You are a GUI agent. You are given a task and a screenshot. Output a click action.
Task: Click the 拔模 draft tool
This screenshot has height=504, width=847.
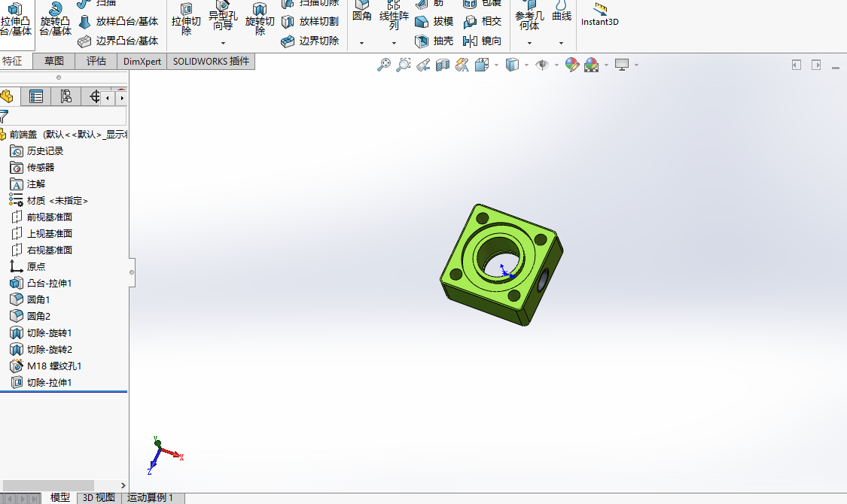click(x=434, y=22)
